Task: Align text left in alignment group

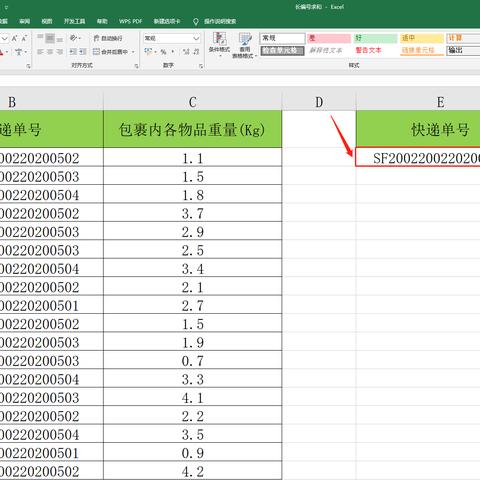Action: click(40, 52)
